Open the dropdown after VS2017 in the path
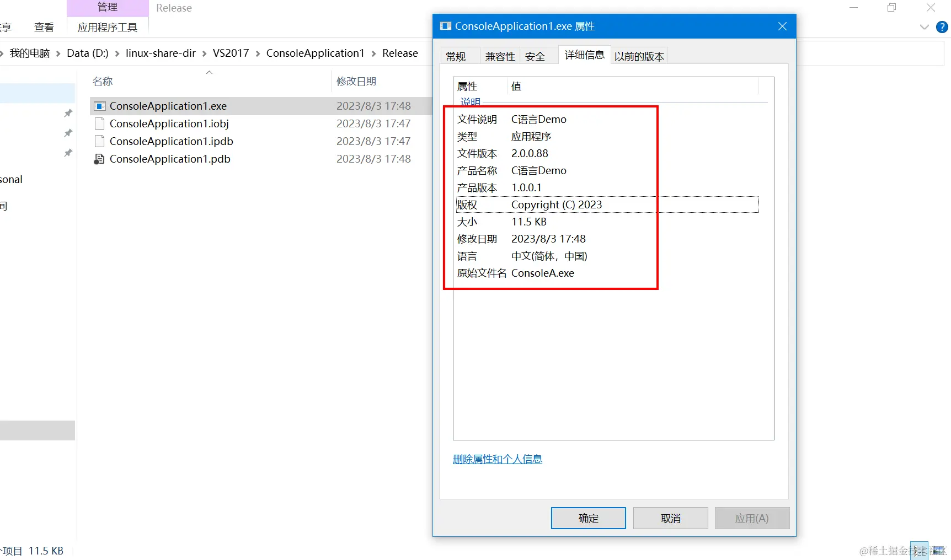 [258, 53]
